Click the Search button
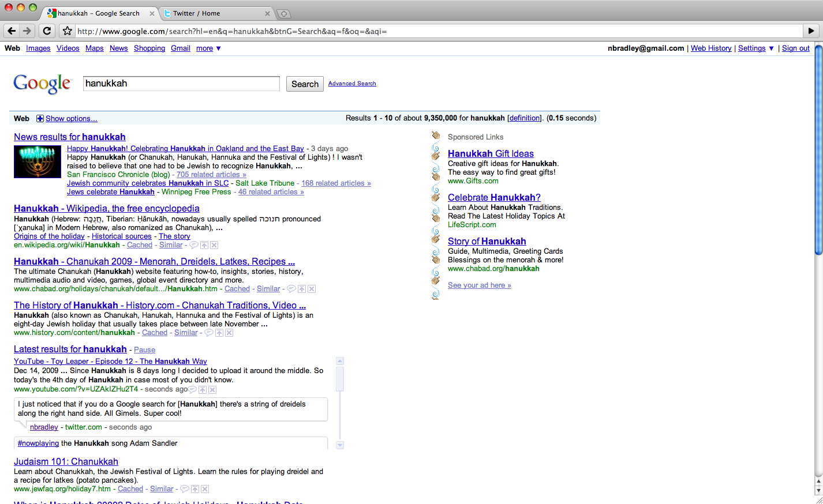823x504 pixels. (305, 84)
